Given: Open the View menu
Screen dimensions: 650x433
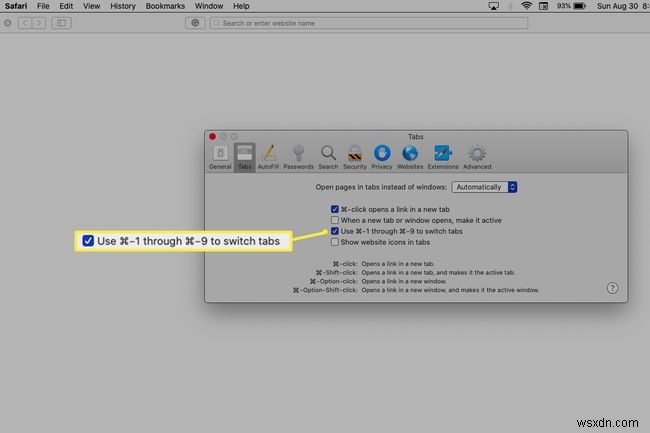Looking at the screenshot, I should point(91,6).
